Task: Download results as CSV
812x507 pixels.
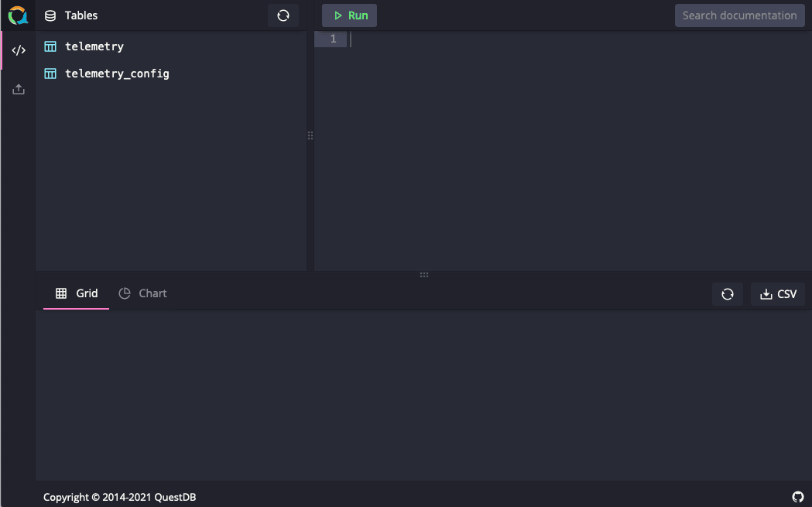Action: point(778,294)
